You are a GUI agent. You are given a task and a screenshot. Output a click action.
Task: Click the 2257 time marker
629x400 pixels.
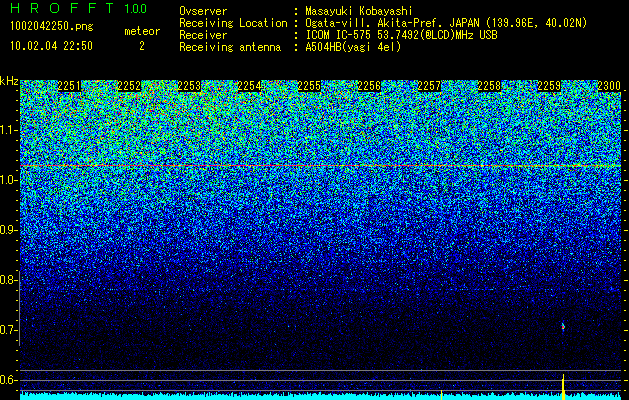click(429, 86)
